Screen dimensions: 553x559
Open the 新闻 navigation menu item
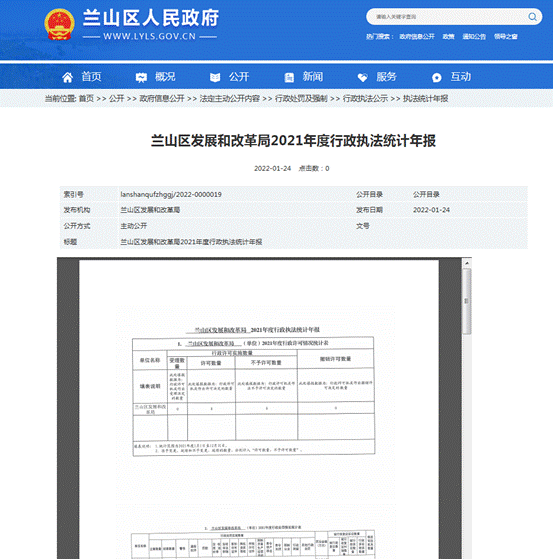tap(313, 77)
